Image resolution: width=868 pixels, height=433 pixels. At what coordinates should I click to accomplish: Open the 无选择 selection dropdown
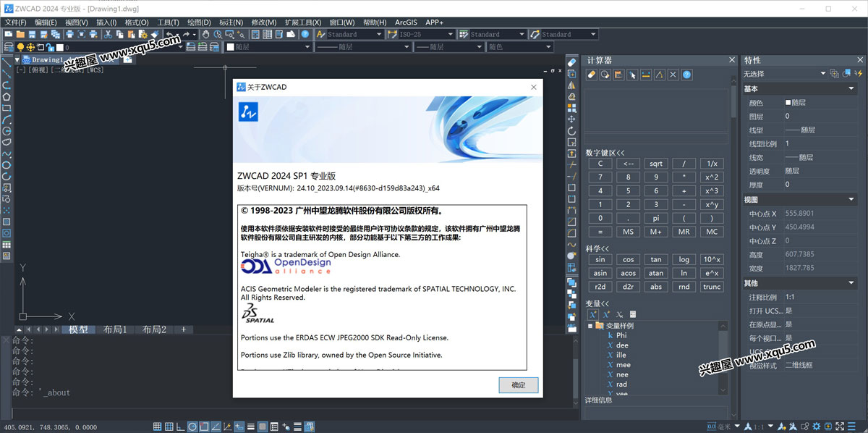[x=822, y=74]
